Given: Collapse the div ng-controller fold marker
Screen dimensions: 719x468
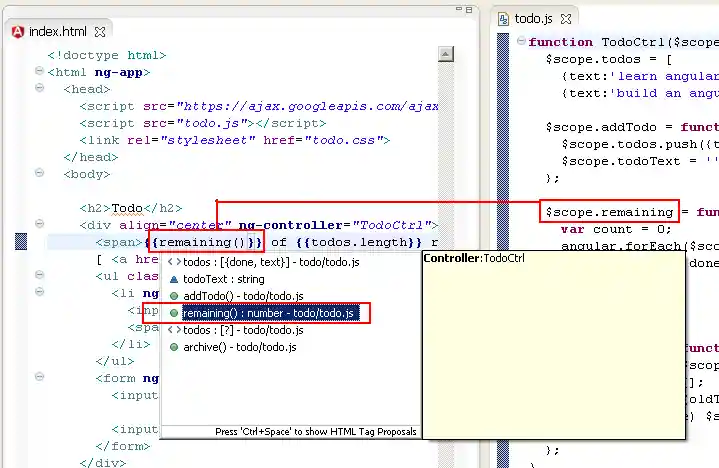Looking at the screenshot, I should point(38,225).
